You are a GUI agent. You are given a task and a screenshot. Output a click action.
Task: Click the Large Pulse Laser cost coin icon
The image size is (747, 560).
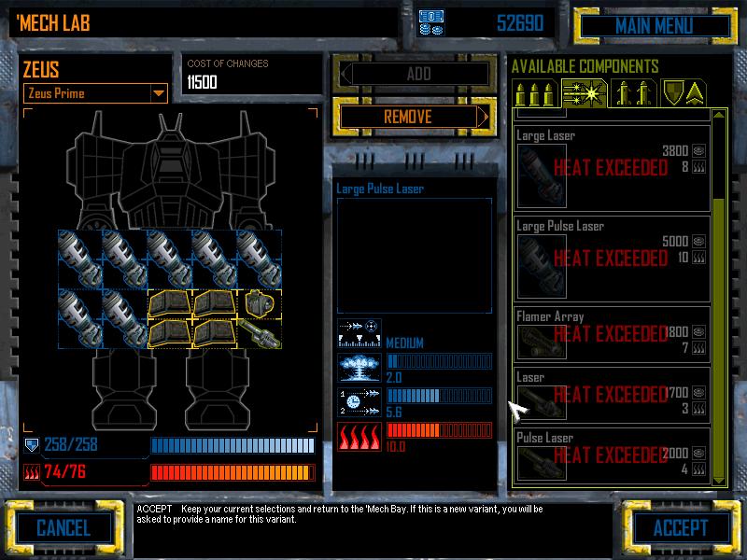point(698,242)
